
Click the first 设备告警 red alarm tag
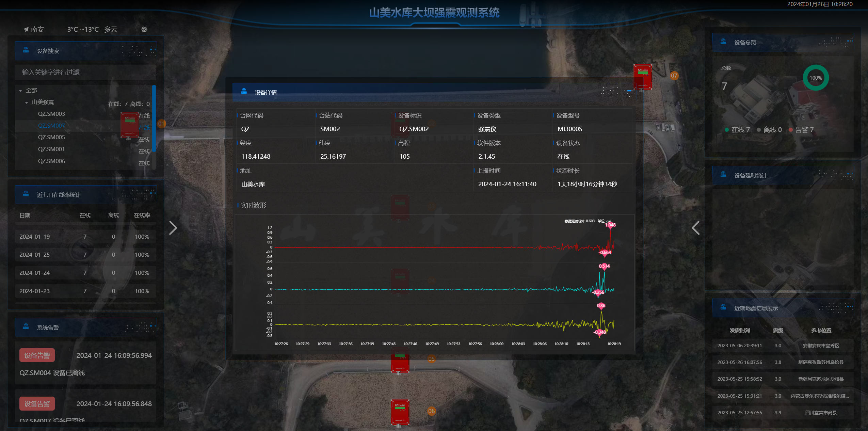click(37, 355)
